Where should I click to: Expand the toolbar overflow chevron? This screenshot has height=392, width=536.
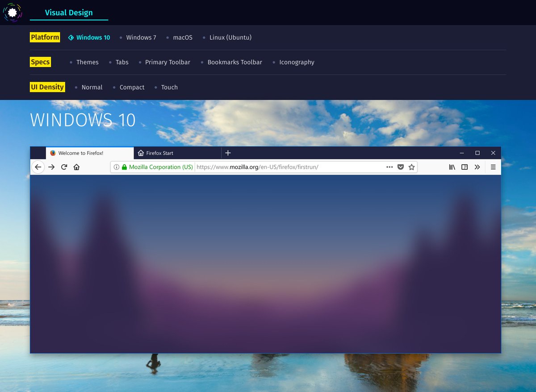point(477,167)
